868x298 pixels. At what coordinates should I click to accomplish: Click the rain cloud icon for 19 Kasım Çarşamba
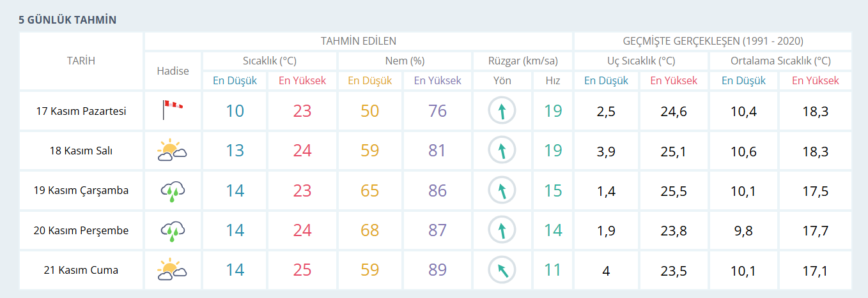point(173,191)
